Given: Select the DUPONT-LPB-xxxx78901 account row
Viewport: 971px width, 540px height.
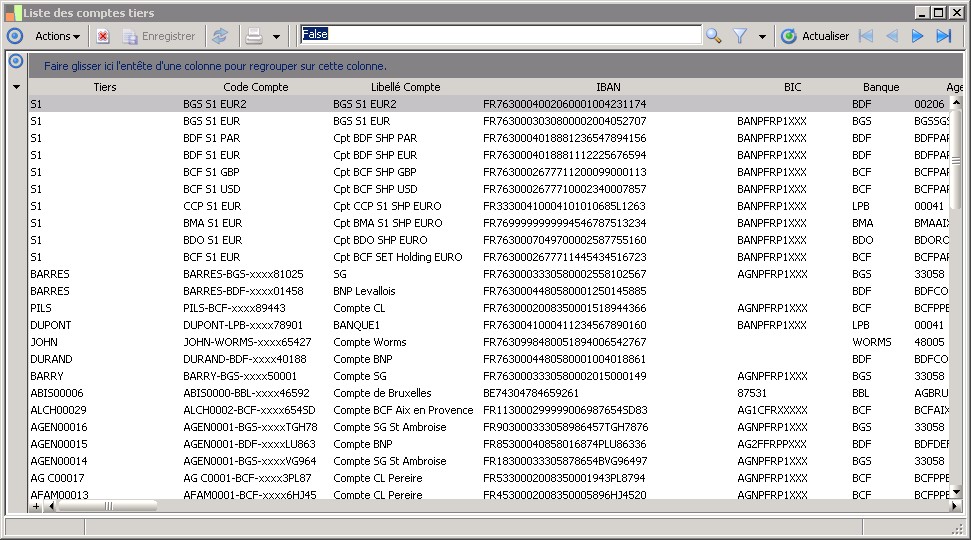Looking at the screenshot, I should (242, 325).
